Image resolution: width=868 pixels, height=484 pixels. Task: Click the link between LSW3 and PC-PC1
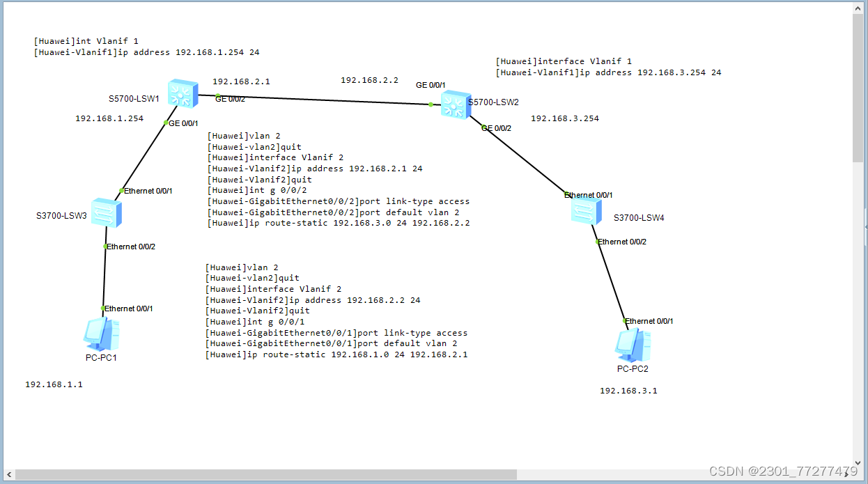104,279
